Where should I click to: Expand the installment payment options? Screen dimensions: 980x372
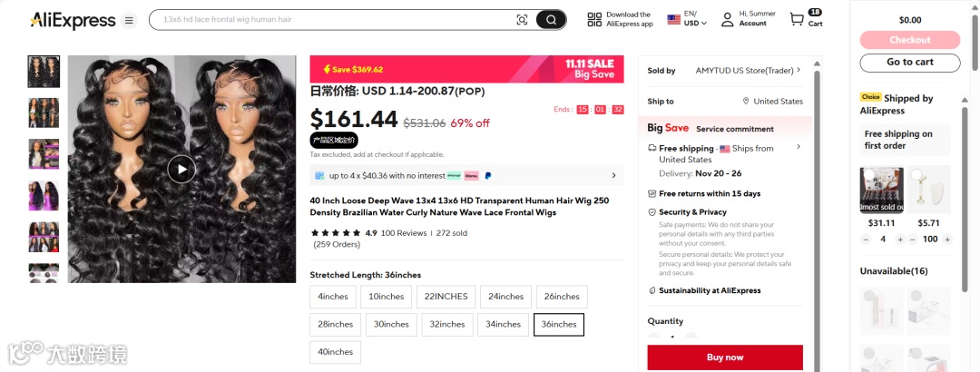[x=613, y=175]
